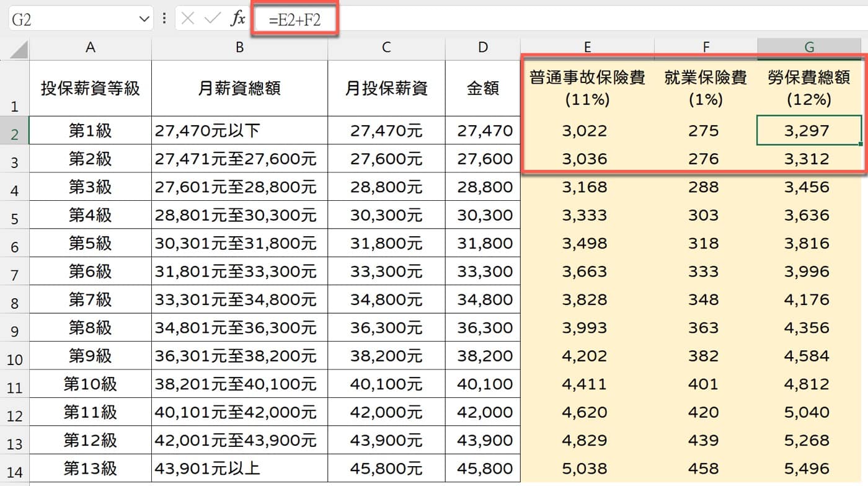Select column G header

pos(809,48)
